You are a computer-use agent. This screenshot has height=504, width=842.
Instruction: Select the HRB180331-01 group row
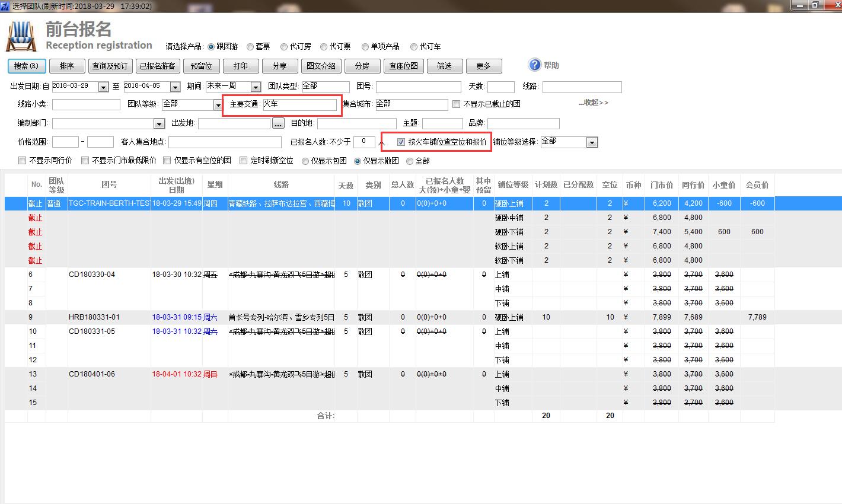pos(94,317)
